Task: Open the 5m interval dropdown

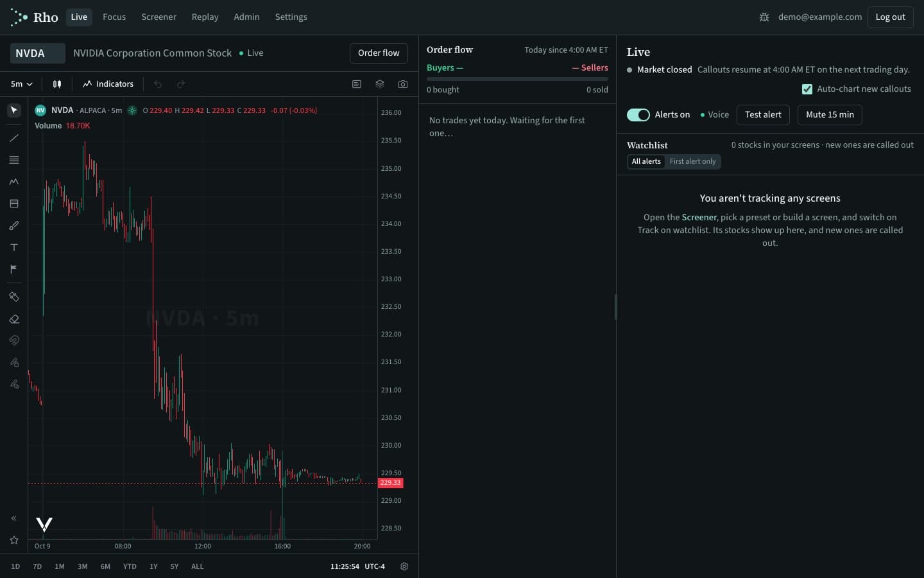Action: pyautogui.click(x=21, y=84)
